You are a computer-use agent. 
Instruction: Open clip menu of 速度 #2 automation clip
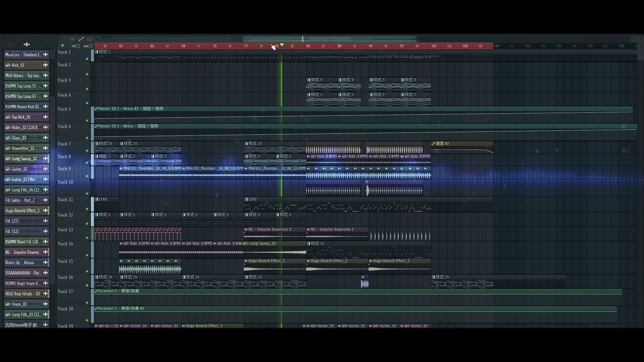(x=433, y=144)
